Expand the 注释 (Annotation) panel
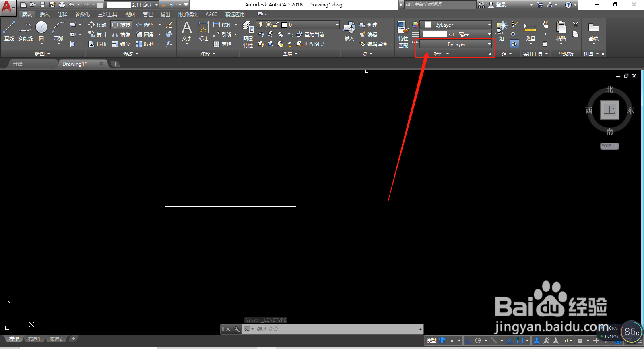The height and width of the screenshot is (349, 644). click(208, 54)
